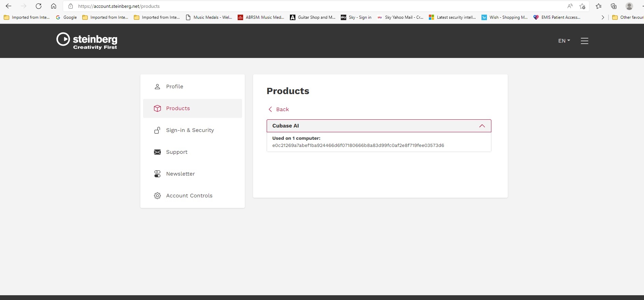Click the read aloud icon in address bar
This screenshot has width=644, height=300.
coord(570,6)
